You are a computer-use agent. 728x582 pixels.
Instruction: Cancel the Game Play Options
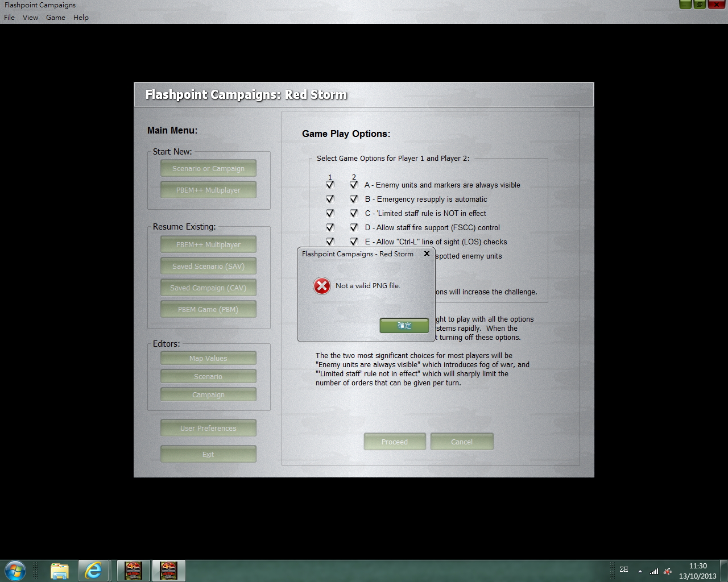click(x=462, y=442)
